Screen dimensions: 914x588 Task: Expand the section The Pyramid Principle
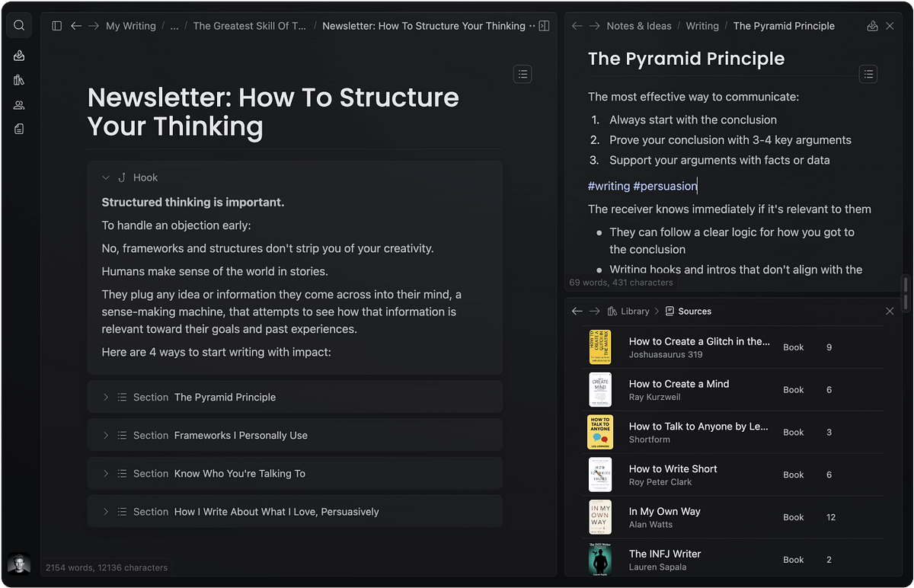tap(107, 397)
